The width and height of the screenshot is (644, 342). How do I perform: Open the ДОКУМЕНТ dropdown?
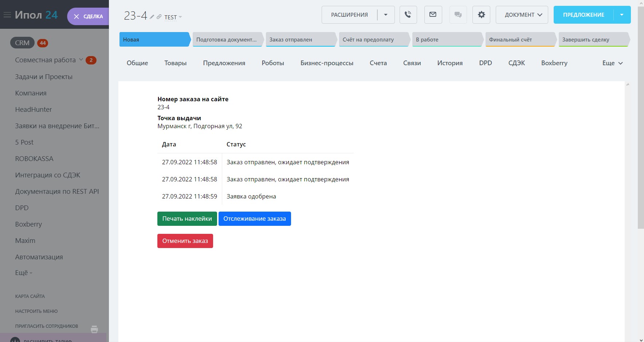(x=522, y=15)
